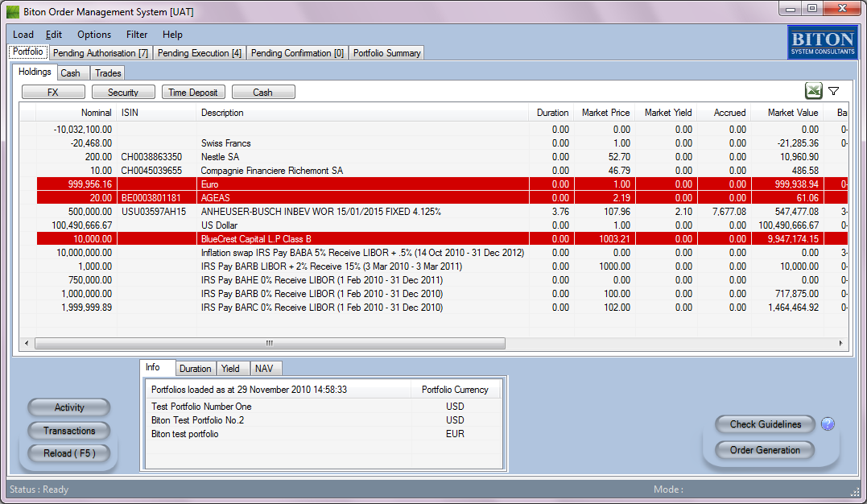Sort by the ISIN column header
867x504 pixels.
pos(156,113)
